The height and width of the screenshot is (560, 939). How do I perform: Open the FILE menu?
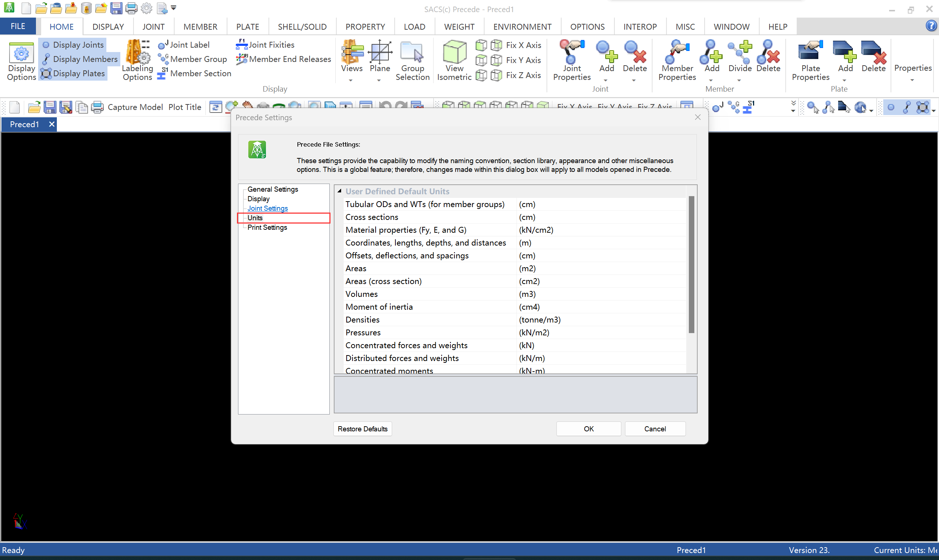[x=18, y=26]
